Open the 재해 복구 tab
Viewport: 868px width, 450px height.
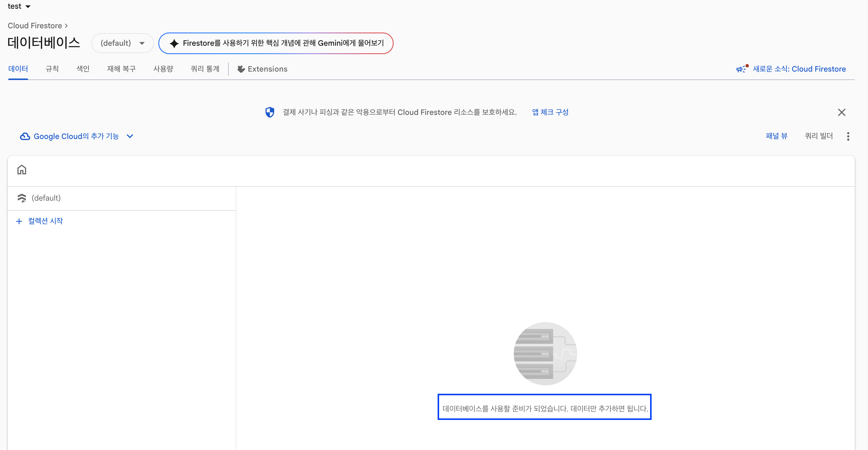point(121,69)
